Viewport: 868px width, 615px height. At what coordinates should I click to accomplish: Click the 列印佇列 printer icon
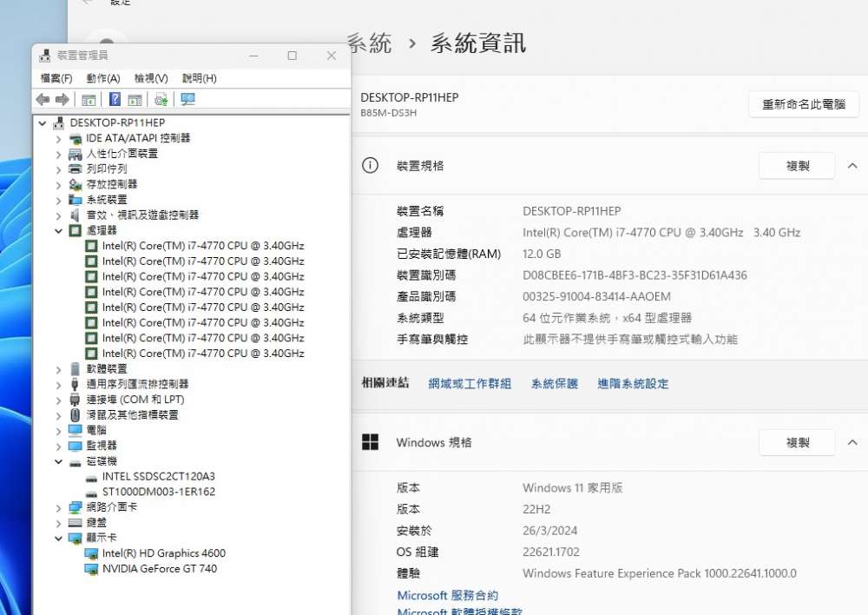click(x=75, y=169)
